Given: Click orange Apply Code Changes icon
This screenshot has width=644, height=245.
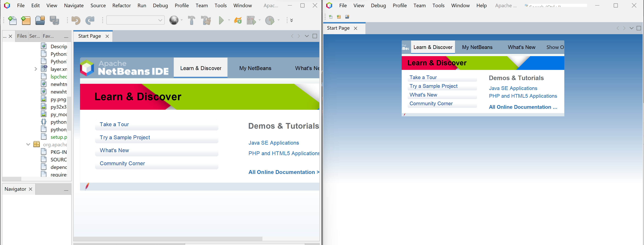Looking at the screenshot, I should tap(238, 20).
